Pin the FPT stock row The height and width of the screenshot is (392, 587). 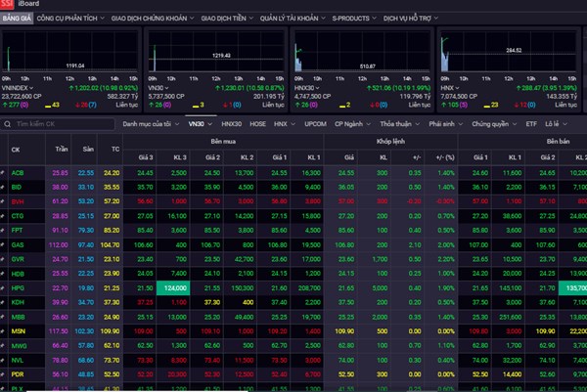2,231
